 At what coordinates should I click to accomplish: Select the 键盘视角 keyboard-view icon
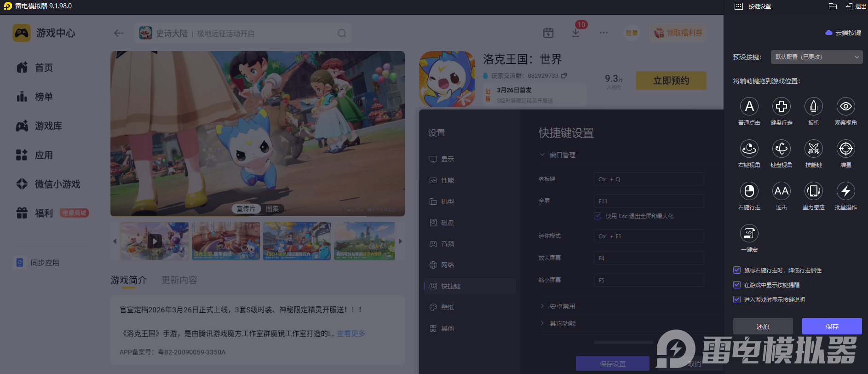point(781,149)
